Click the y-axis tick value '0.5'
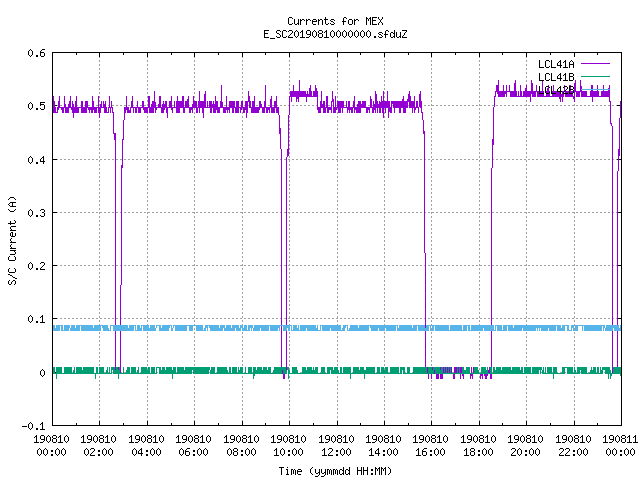This screenshot has height=480, width=640. click(x=36, y=106)
